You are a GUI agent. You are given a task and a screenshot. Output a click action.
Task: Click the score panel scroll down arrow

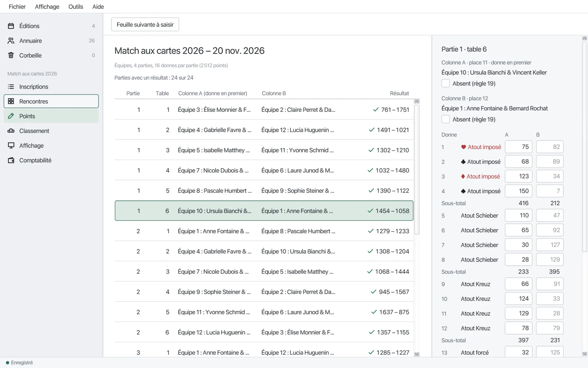tap(585, 354)
